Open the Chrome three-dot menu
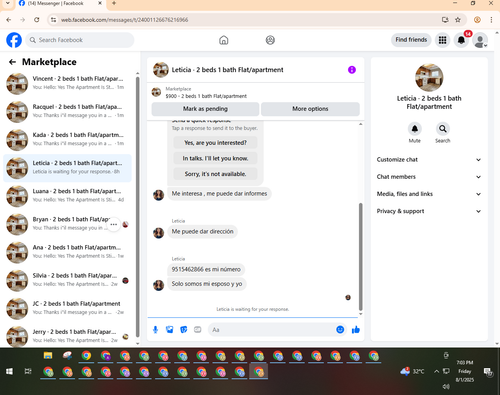 coord(491,20)
